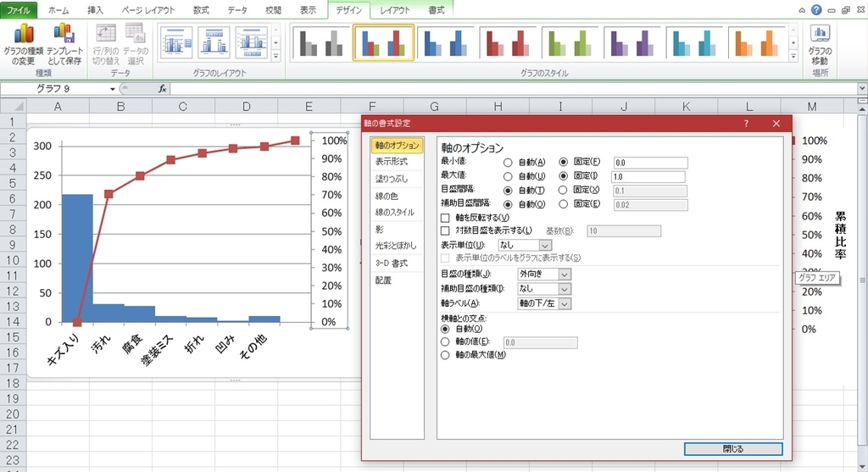Select 線のスタイル in dialog sidebar
Image resolution: width=868 pixels, height=472 pixels.
(x=397, y=212)
